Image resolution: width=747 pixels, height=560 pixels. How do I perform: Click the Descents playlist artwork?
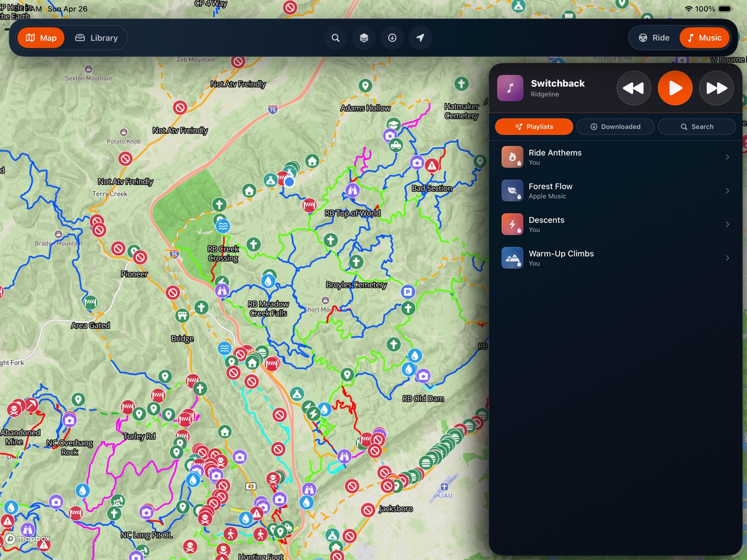pos(512,224)
